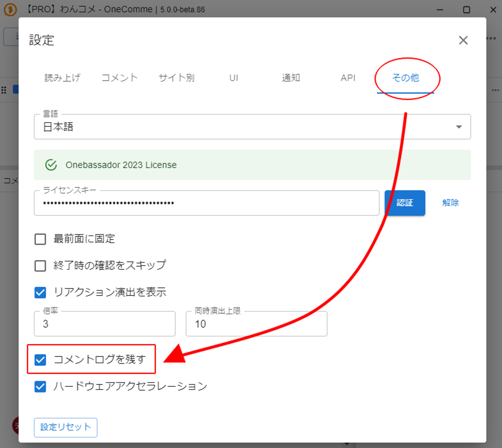Switch to the API tab
Image resolution: width=502 pixels, height=448 pixels.
[348, 78]
